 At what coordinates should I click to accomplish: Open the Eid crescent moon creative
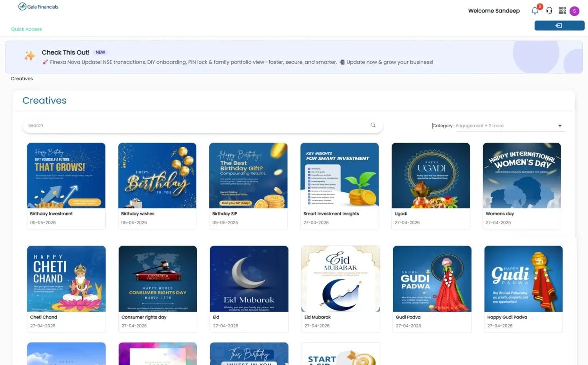point(249,289)
